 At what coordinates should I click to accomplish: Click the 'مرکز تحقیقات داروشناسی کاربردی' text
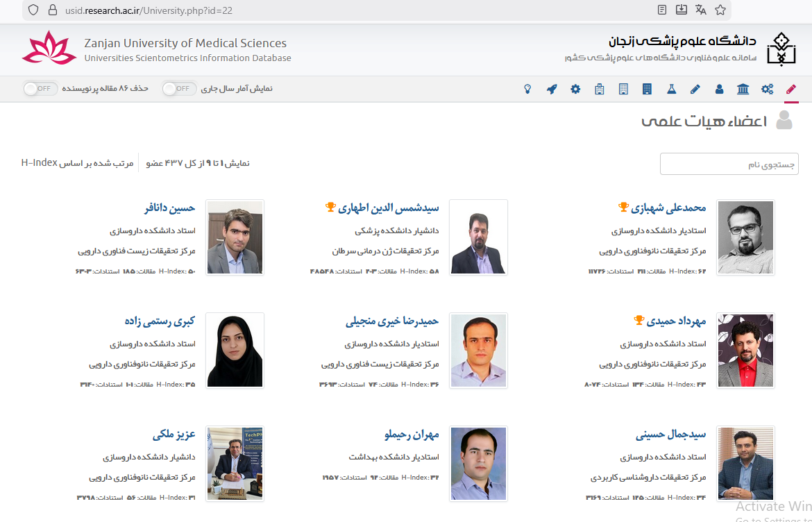[x=648, y=478]
